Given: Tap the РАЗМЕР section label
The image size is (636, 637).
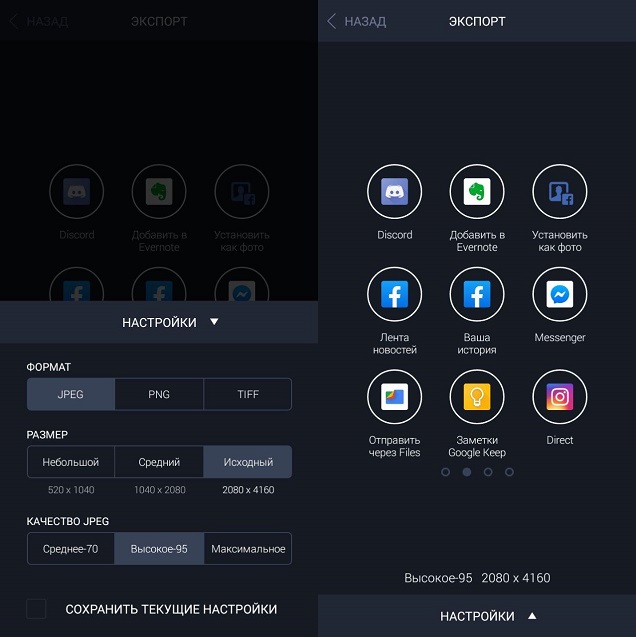Looking at the screenshot, I should pyautogui.click(x=47, y=435).
